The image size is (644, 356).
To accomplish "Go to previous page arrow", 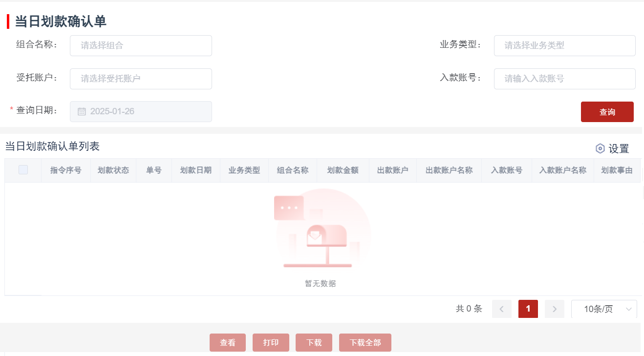I will 501,309.
